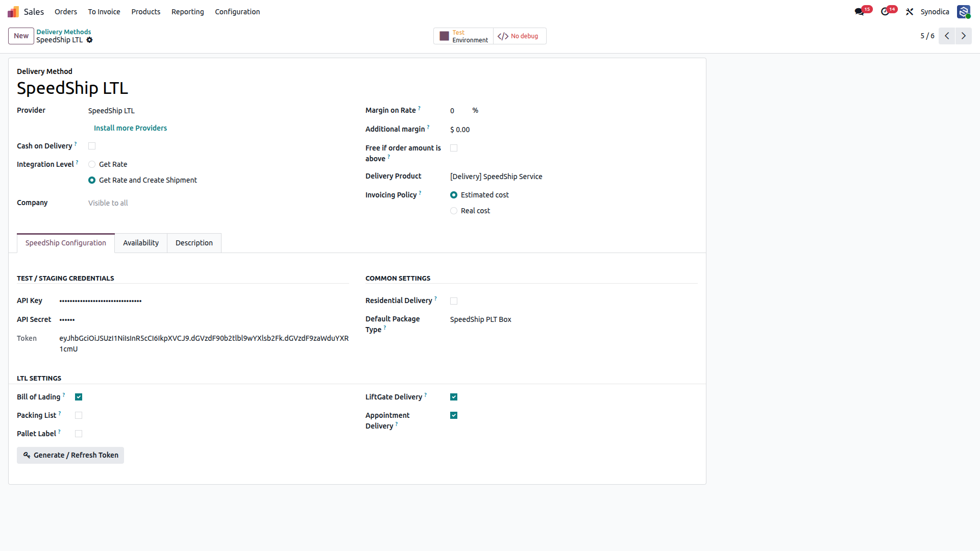This screenshot has width=980, height=551.
Task: Show help tooltip for Additional margin
Action: (428, 127)
